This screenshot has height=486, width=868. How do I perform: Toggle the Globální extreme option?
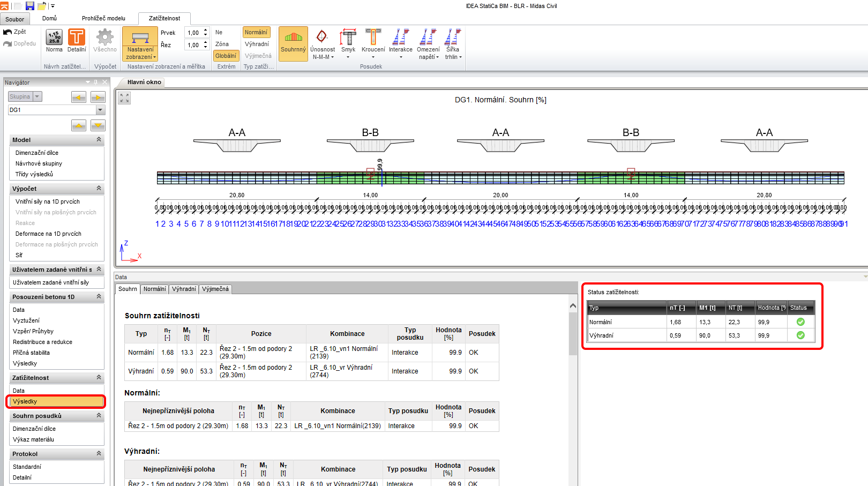[x=226, y=56]
